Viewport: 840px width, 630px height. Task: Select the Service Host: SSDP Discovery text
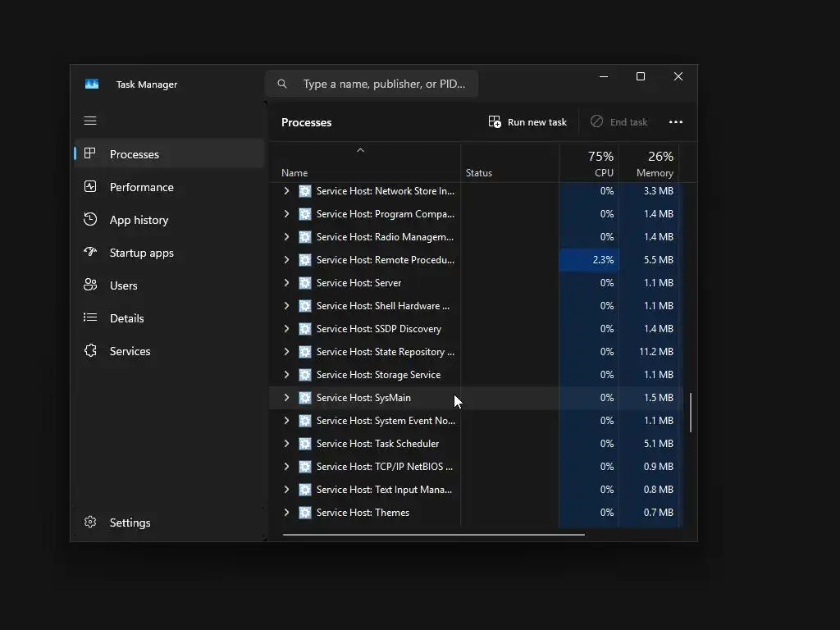[378, 329]
